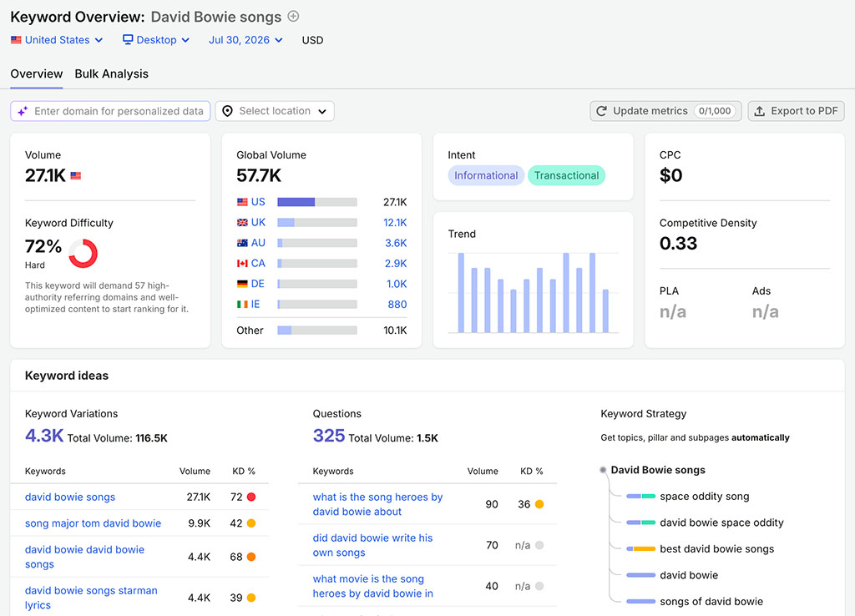
Task: Click the Keyword Difficulty donut chart
Action: (83, 253)
